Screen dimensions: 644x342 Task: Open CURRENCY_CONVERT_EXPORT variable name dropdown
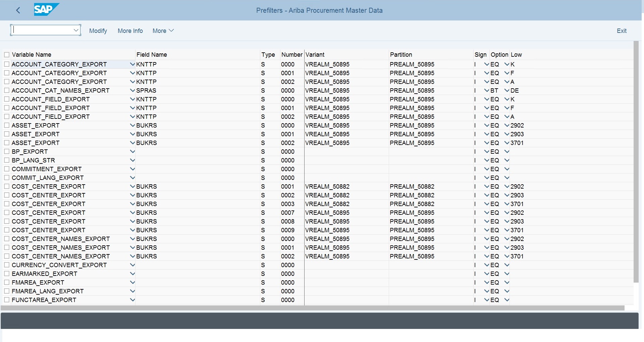(132, 265)
